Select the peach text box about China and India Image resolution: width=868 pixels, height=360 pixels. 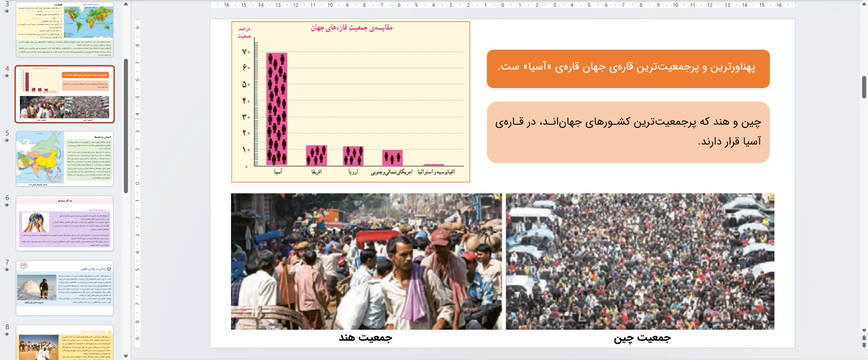click(628, 132)
